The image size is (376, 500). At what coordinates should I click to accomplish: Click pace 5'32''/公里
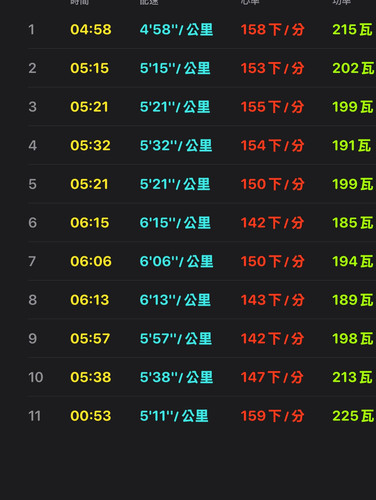[x=176, y=146]
